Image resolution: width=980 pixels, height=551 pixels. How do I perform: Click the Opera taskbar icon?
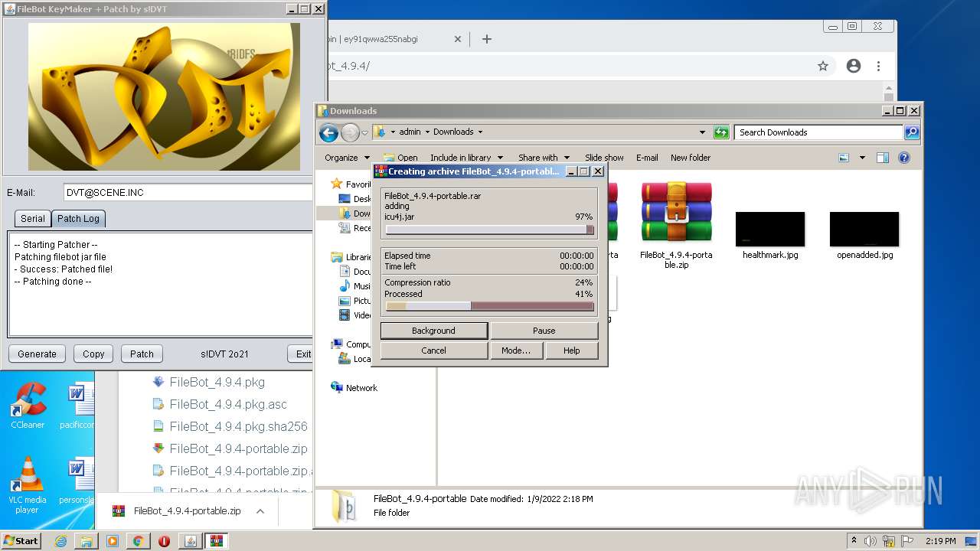(164, 541)
